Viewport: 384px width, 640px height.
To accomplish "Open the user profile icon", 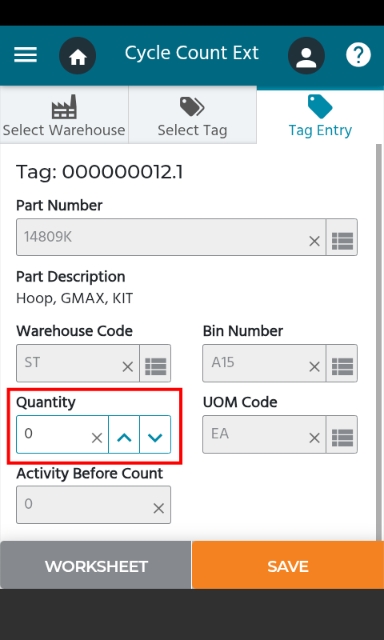I will (x=306, y=56).
